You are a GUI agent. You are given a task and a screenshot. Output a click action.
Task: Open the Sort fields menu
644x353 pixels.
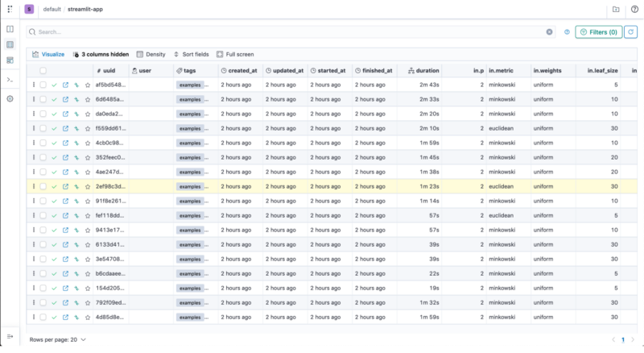191,54
